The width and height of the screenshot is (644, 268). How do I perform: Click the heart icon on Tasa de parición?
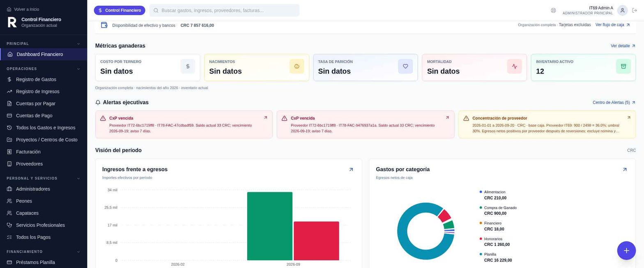click(x=405, y=66)
